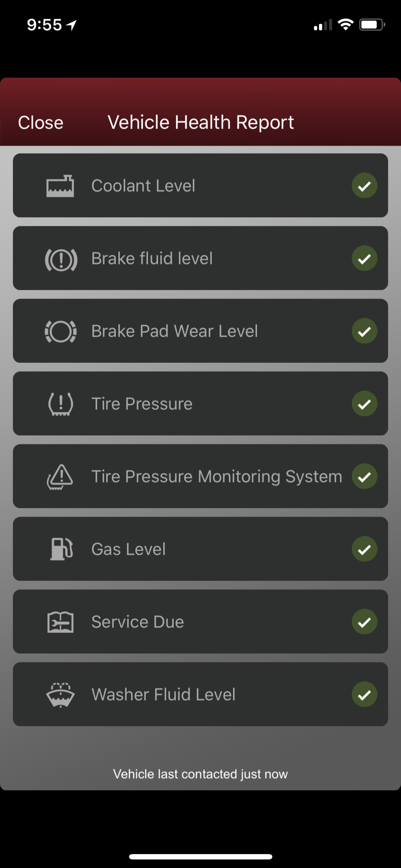Tap the battery indicator in status bar
The image size is (401, 868).
[x=372, y=25]
